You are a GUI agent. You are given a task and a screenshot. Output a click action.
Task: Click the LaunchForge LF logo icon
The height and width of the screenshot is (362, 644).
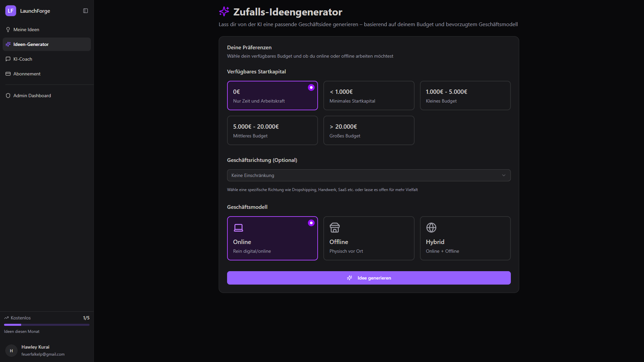pos(10,11)
